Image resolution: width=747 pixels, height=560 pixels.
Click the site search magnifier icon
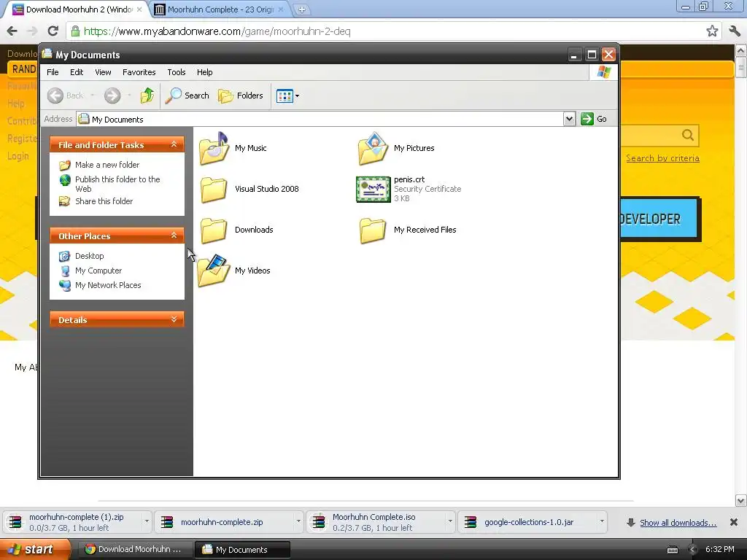687,135
